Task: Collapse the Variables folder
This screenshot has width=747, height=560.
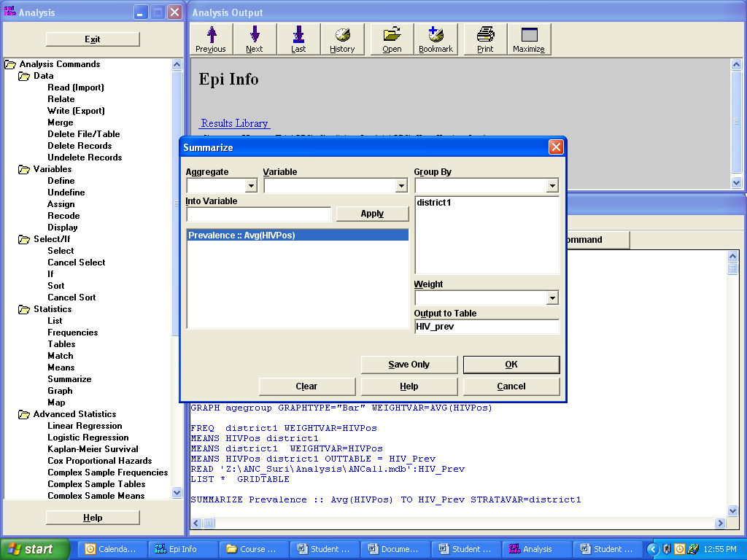Action: click(x=24, y=169)
